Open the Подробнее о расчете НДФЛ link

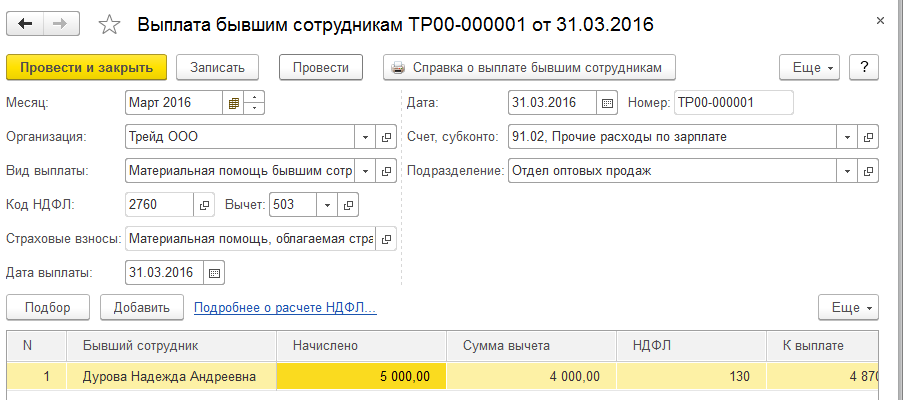pos(285,307)
